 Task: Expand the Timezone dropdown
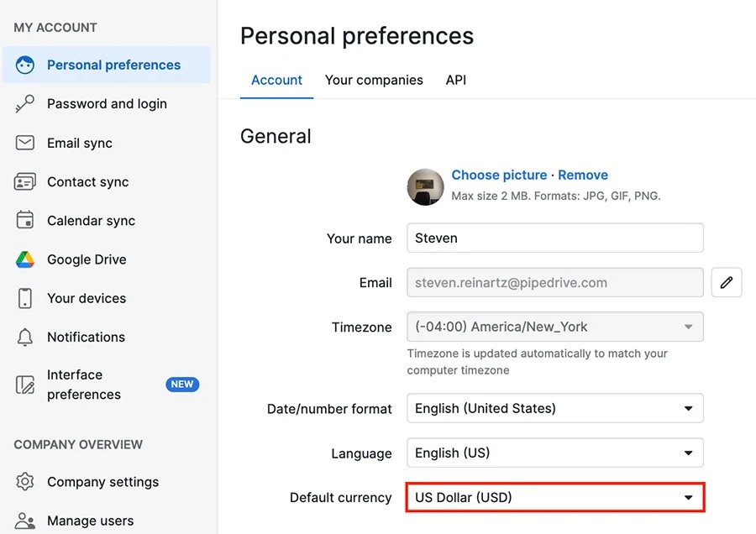pos(555,327)
